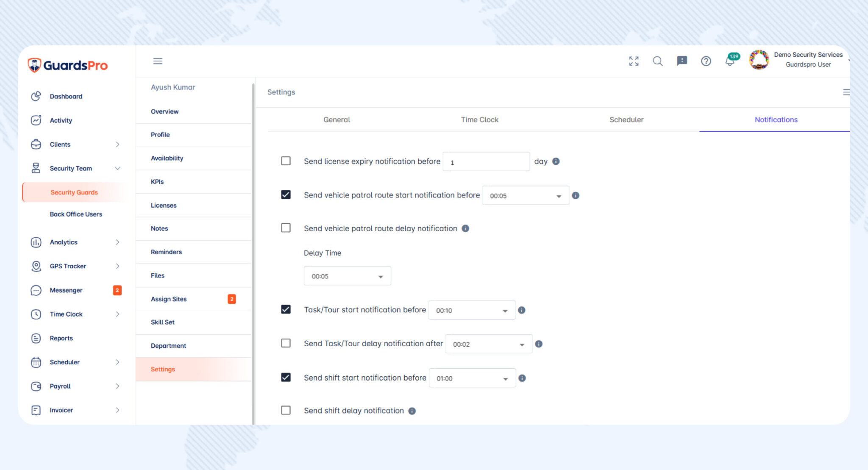Image resolution: width=868 pixels, height=470 pixels.
Task: Open shift start time dropdown 01:00
Action: pyautogui.click(x=472, y=378)
